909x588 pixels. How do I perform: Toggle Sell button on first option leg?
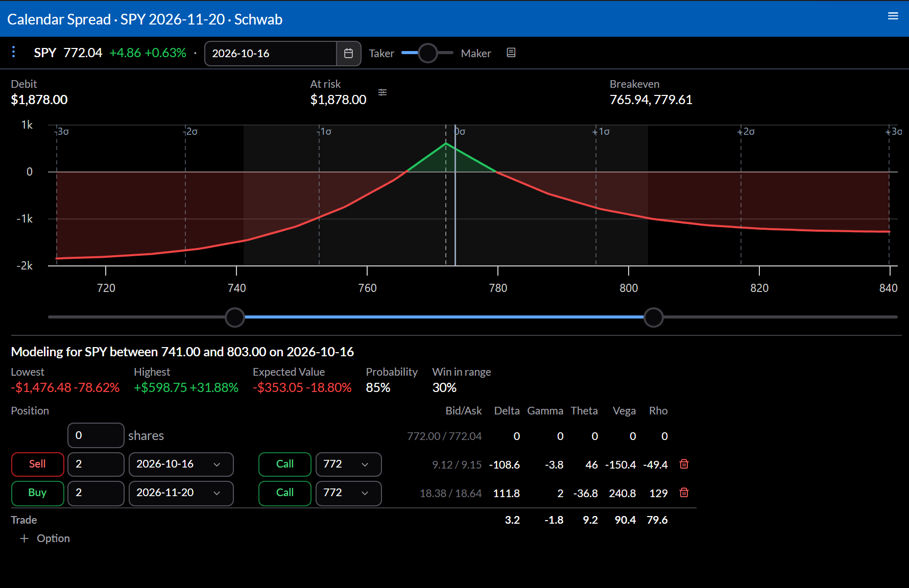pyautogui.click(x=38, y=464)
